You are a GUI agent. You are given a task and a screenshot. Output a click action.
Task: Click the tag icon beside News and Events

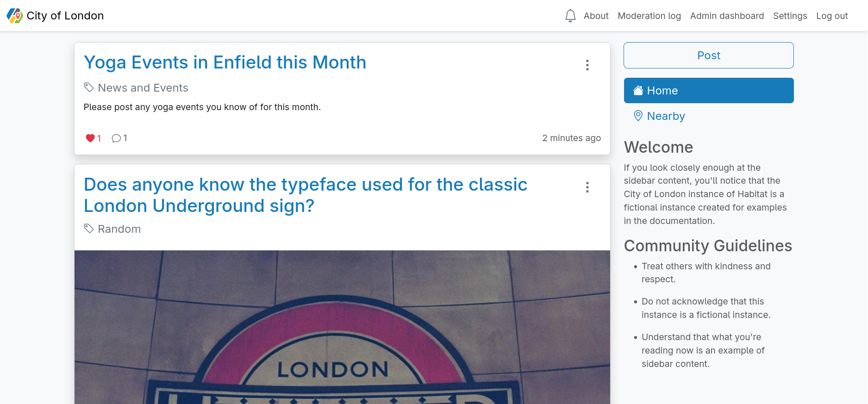point(89,87)
